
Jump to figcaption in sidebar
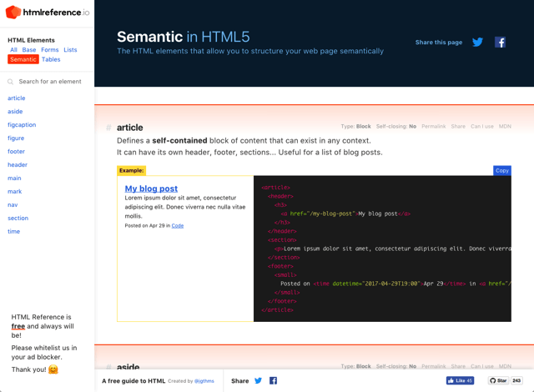(22, 124)
